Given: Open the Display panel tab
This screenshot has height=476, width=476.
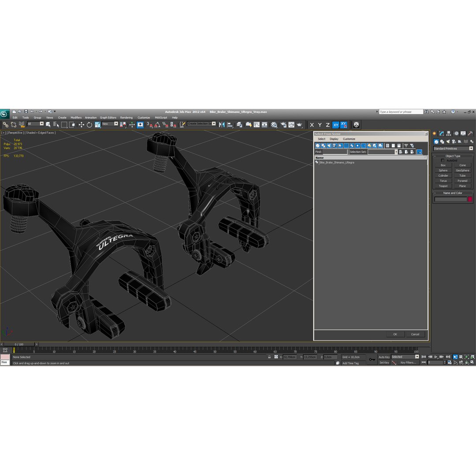Looking at the screenshot, I should pyautogui.click(x=463, y=134).
